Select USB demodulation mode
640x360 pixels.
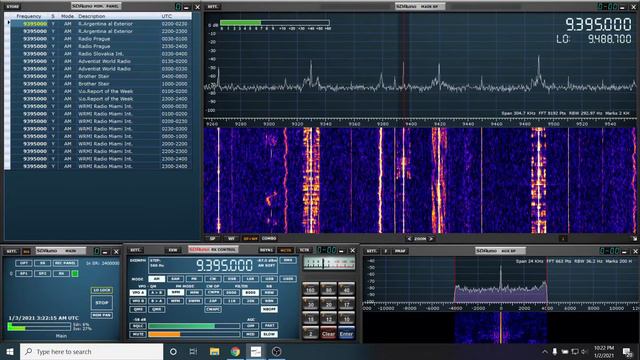tap(269, 279)
